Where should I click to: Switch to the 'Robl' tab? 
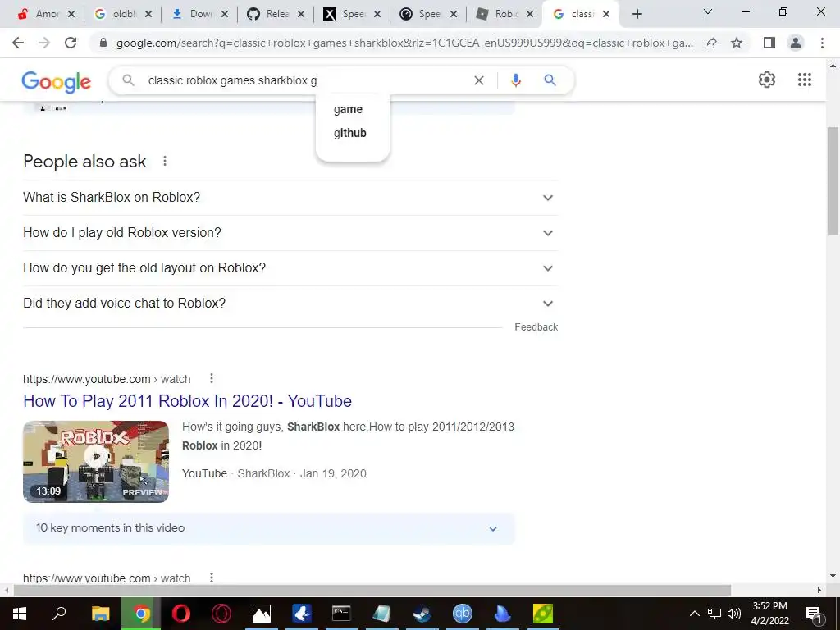pyautogui.click(x=500, y=15)
